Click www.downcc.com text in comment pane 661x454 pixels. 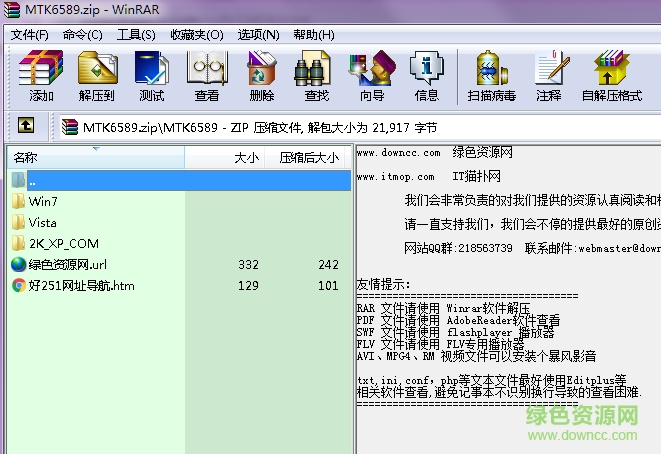398,153
